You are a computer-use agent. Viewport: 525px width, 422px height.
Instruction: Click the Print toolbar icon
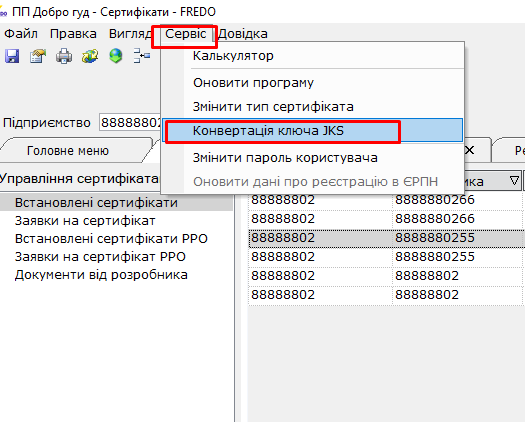coord(64,56)
